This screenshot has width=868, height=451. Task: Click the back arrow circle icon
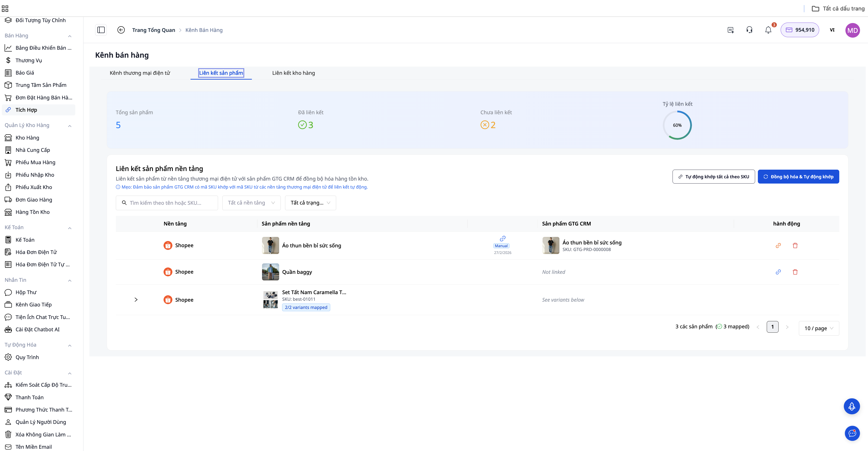[x=121, y=30]
